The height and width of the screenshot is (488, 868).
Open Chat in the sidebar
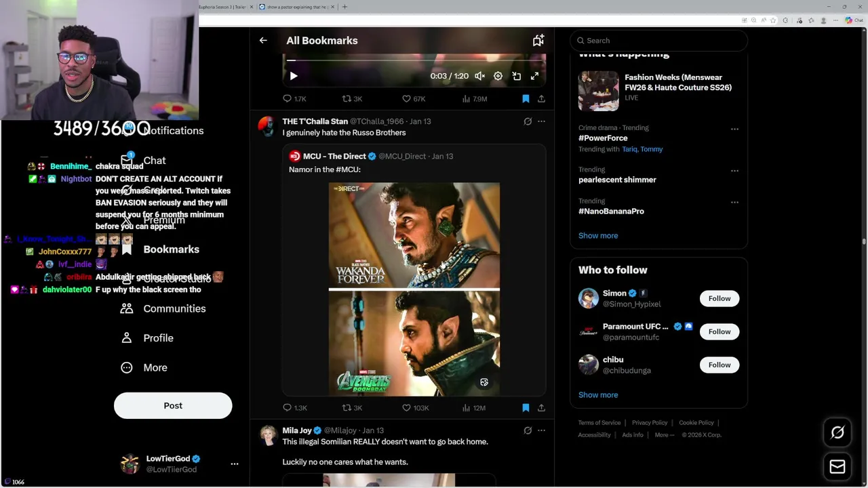pyautogui.click(x=143, y=161)
